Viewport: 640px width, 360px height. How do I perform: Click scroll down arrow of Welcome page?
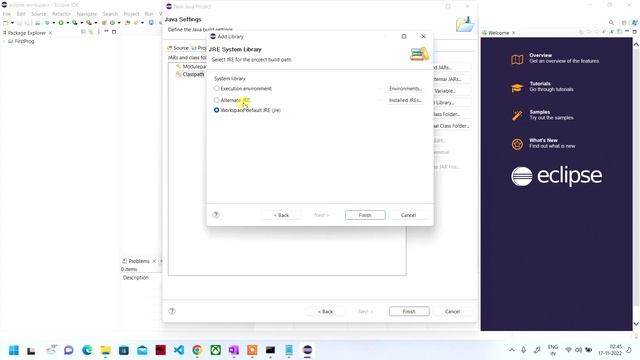[x=636, y=324]
